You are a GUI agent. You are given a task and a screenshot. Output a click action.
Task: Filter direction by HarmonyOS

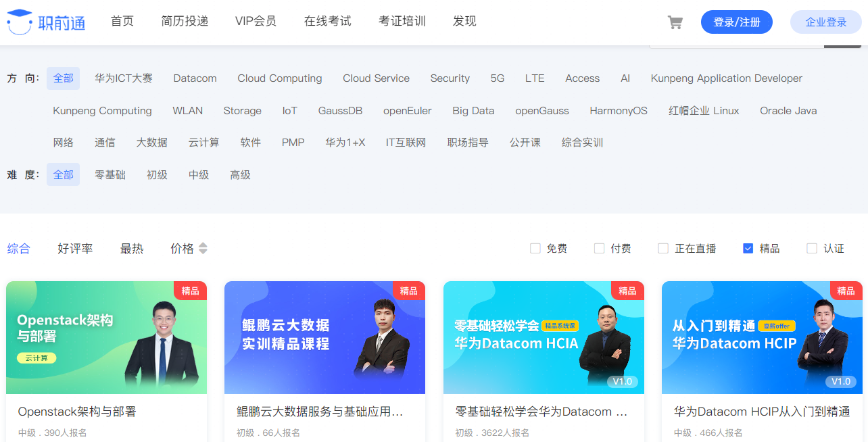pyautogui.click(x=619, y=111)
